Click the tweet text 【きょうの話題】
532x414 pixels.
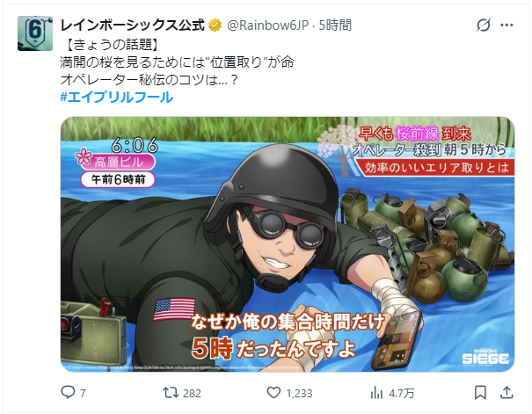[111, 45]
